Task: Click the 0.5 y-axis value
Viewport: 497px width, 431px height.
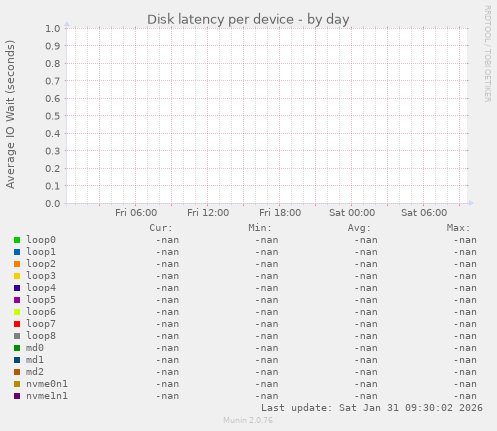Action: pyautogui.click(x=53, y=116)
